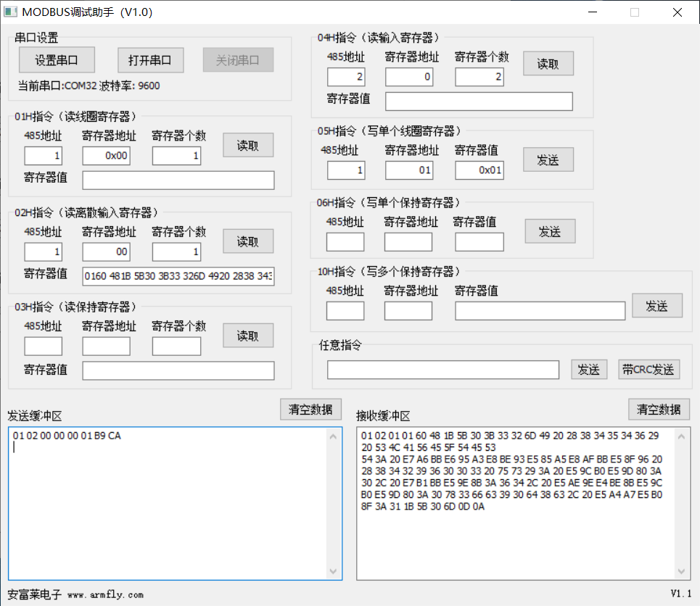Click 读取 in the 01H coil register group

pyautogui.click(x=248, y=145)
